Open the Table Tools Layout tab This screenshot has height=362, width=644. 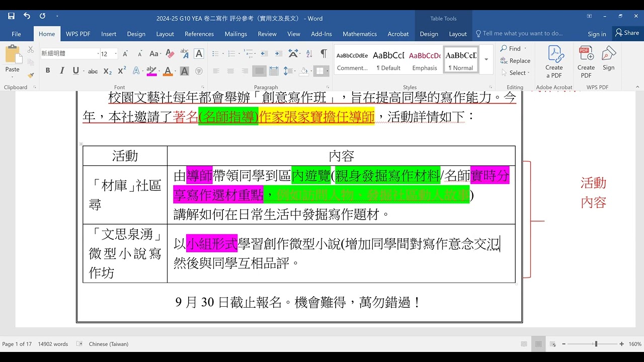point(458,34)
